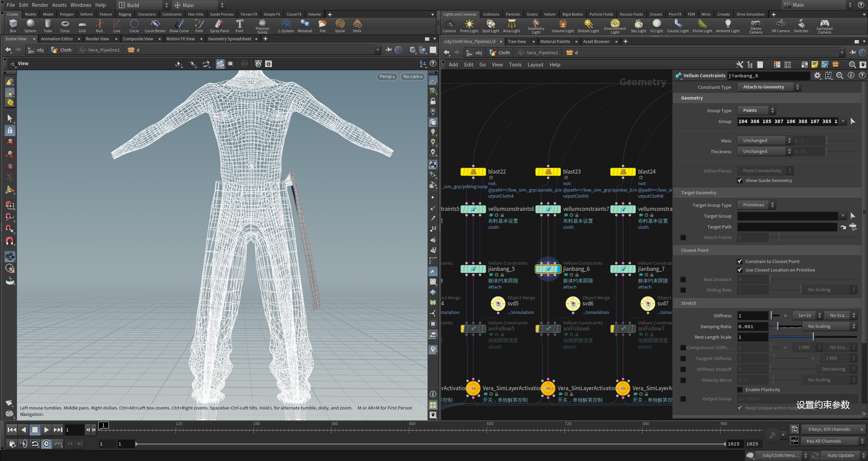Select the Sphere shelf tool
The width and height of the screenshot is (868, 461).
pos(30,26)
